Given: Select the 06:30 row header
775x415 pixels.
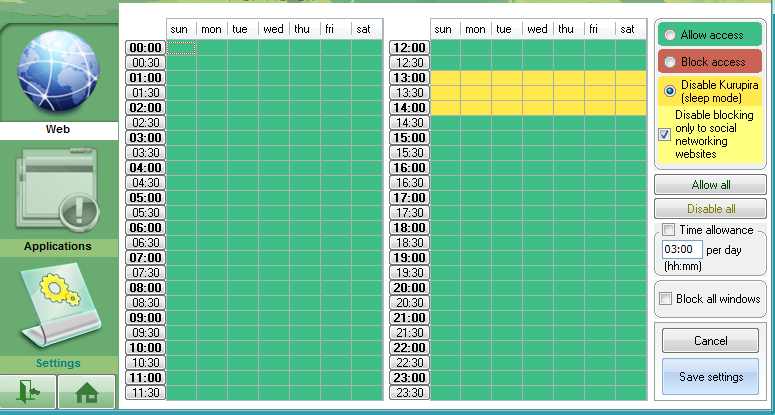Looking at the screenshot, I should [x=146, y=243].
